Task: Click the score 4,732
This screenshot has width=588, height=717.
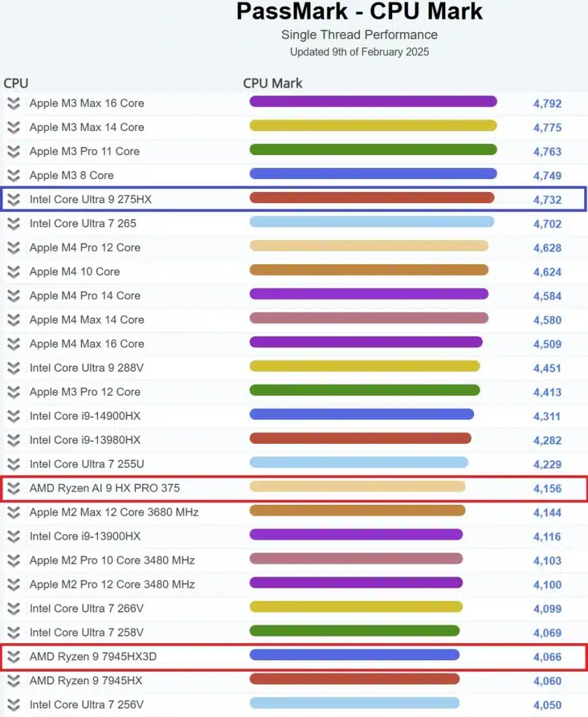Action: tap(547, 200)
